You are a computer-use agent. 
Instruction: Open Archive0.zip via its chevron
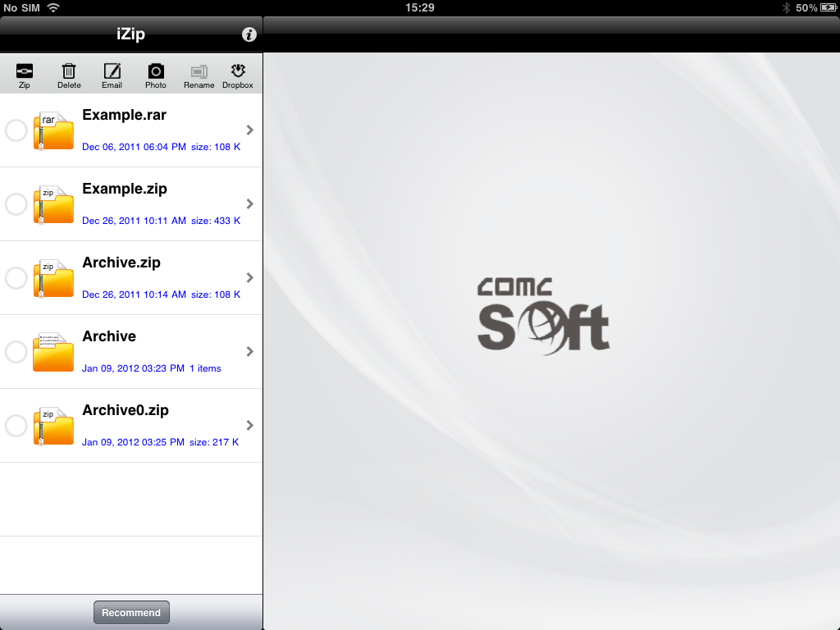pos(249,426)
